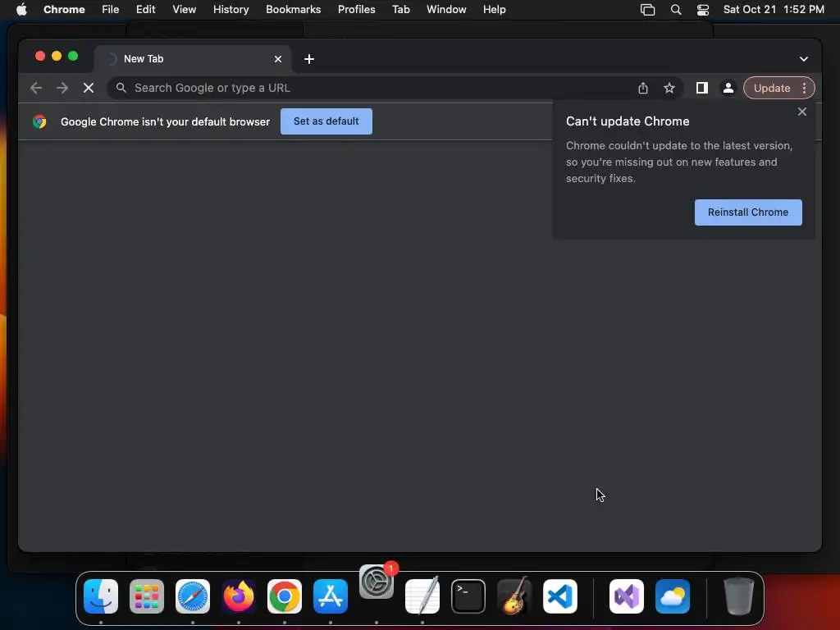Open System Settings from the Dock
This screenshot has width=840, height=630.
[x=377, y=582]
